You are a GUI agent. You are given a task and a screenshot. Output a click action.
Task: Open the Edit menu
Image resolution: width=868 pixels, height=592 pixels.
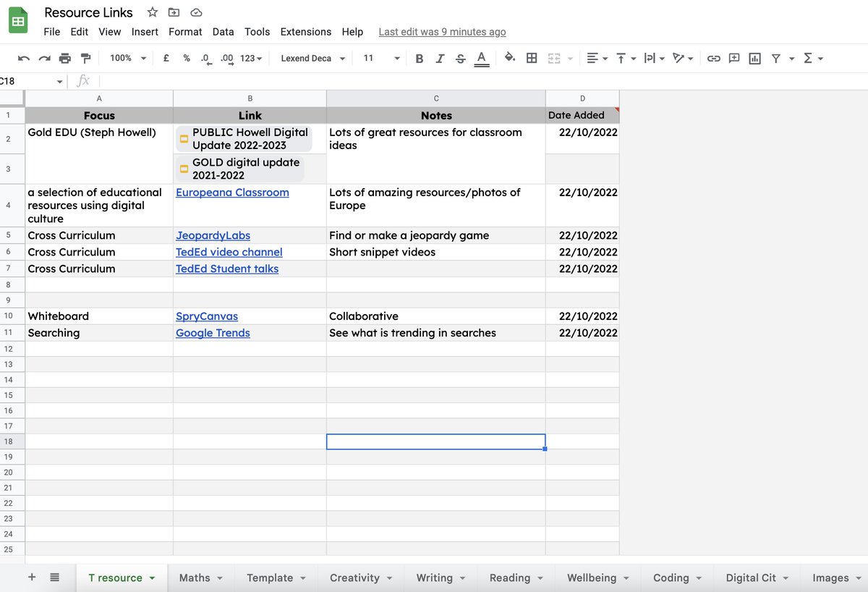(80, 32)
